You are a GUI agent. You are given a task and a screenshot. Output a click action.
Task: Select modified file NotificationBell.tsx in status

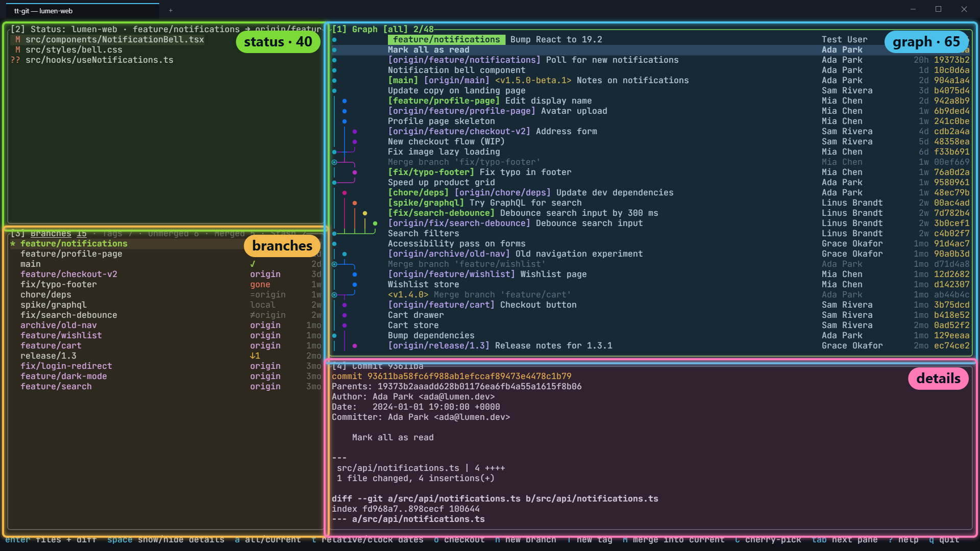107,39
